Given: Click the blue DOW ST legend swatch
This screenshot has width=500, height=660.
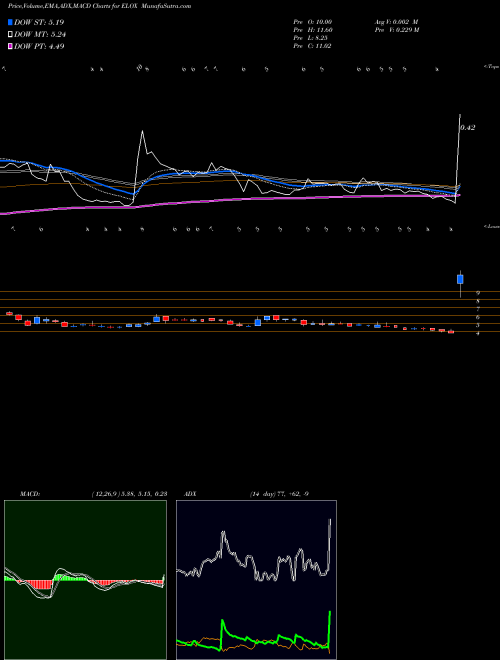Looking at the screenshot, I should click(10, 22).
